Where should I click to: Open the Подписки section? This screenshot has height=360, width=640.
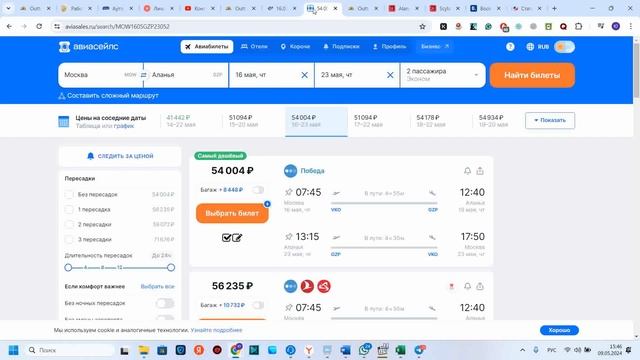coord(342,47)
